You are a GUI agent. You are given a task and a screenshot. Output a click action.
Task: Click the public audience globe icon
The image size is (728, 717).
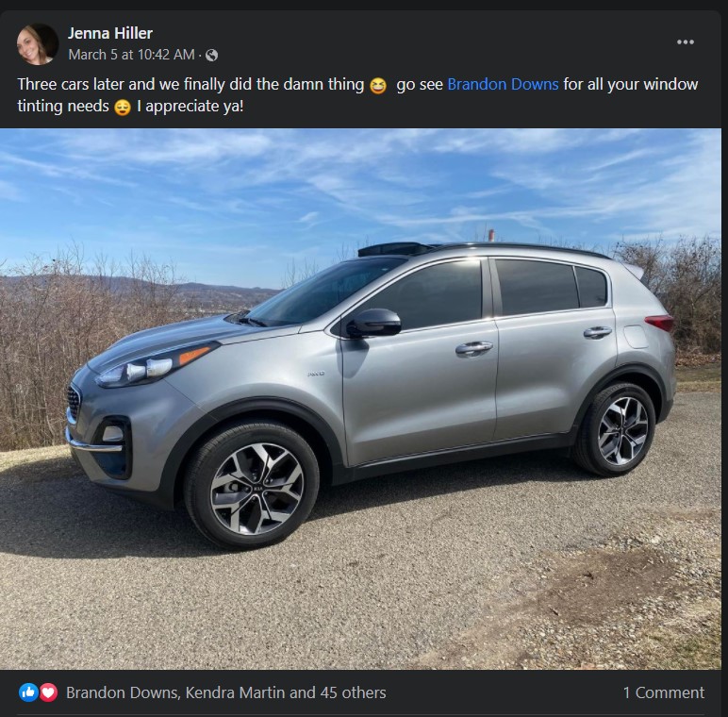tap(212, 56)
